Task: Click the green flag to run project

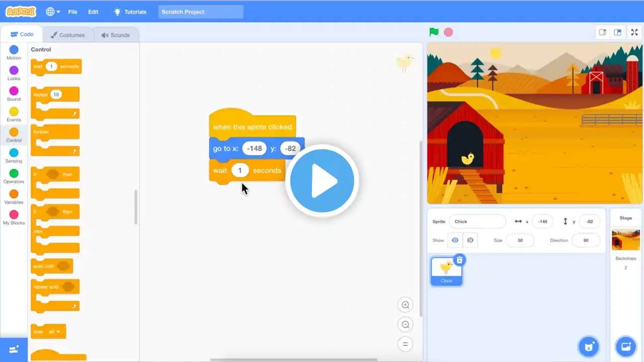Action: click(x=434, y=32)
